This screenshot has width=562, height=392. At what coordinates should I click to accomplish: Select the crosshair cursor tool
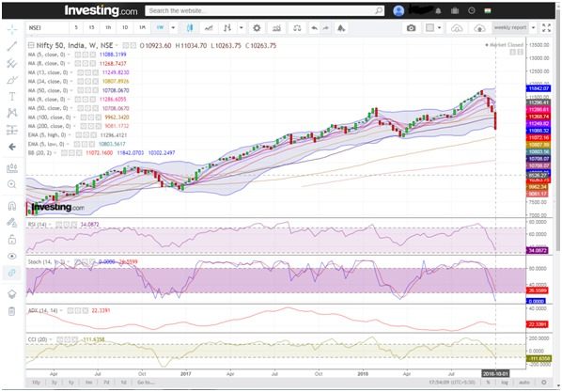tap(12, 29)
